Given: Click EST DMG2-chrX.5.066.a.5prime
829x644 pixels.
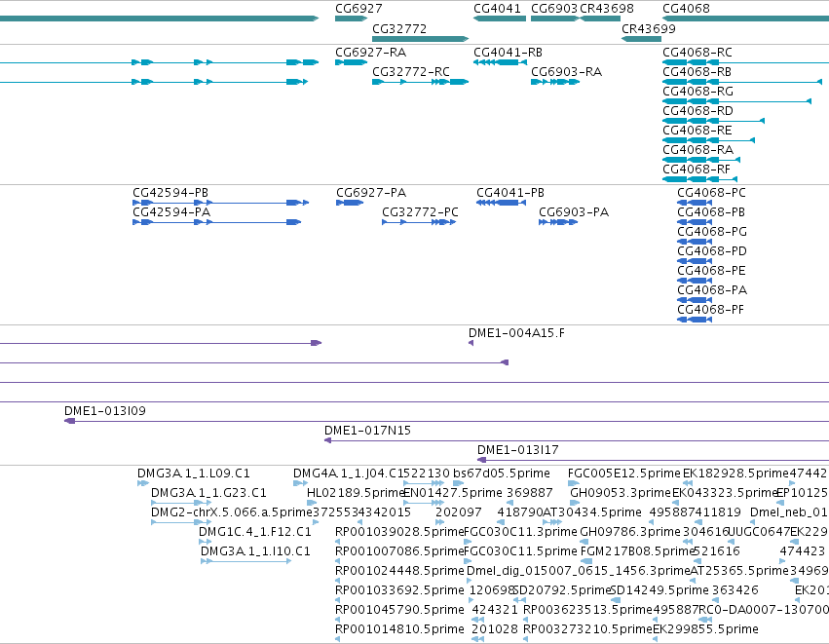Looking at the screenshot, I should coord(232,512).
